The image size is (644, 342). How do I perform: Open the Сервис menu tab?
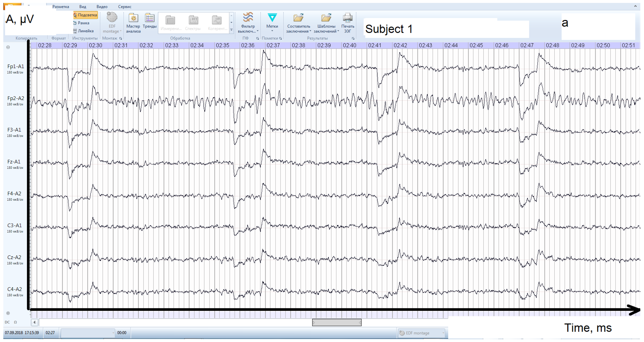tap(124, 7)
